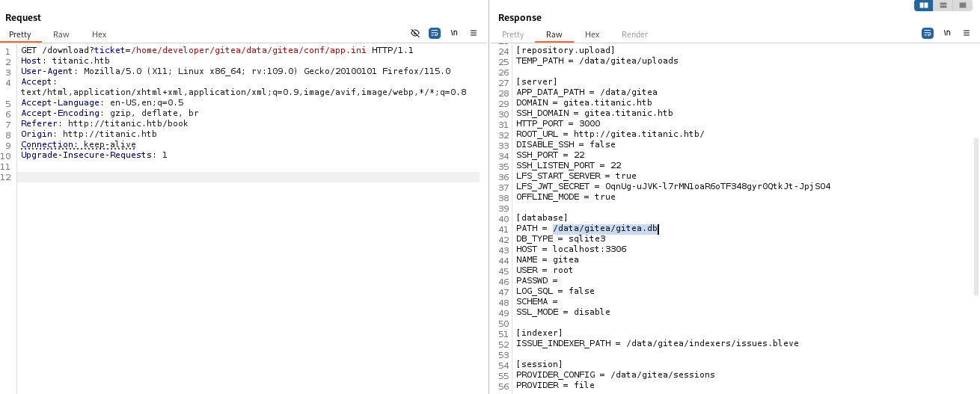
Task: Click the Host: titanic.htb header line
Action: (x=65, y=61)
